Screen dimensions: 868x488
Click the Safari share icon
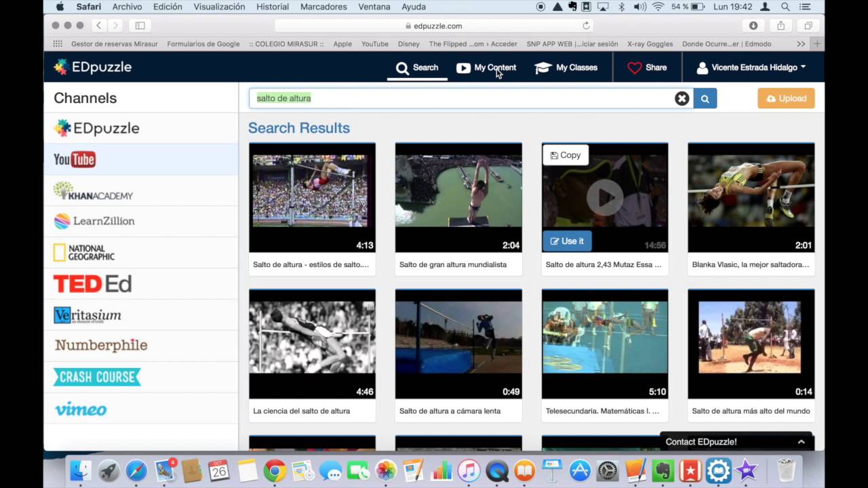[x=781, y=26]
